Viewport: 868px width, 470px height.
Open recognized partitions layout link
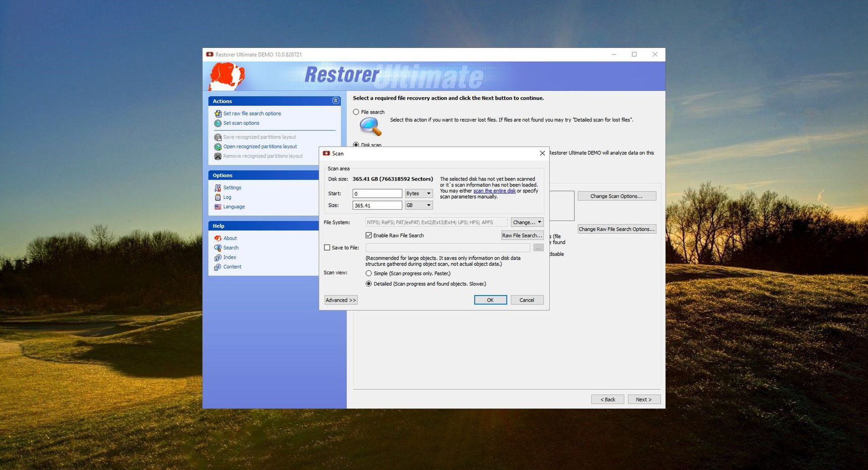pos(260,147)
